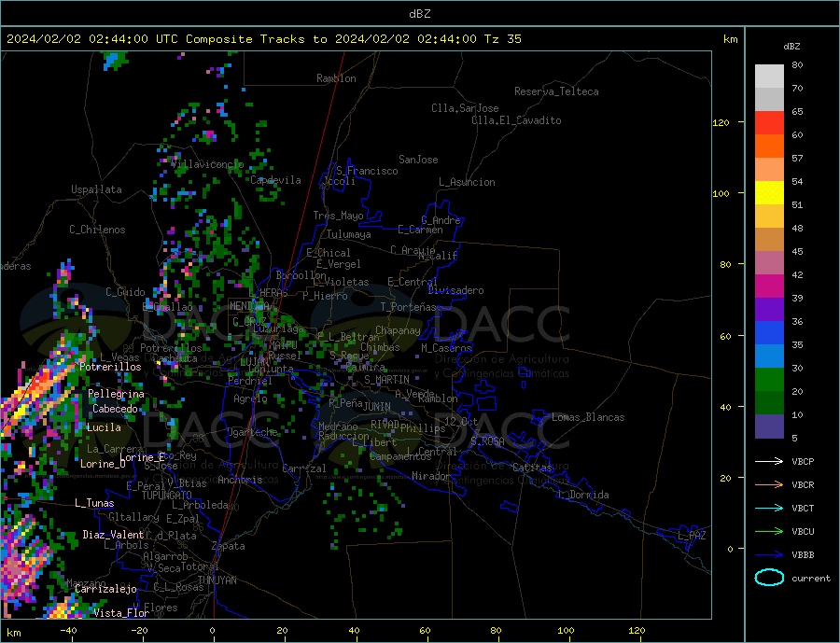Click the 100 km mark on horizontal axis

tap(566, 630)
